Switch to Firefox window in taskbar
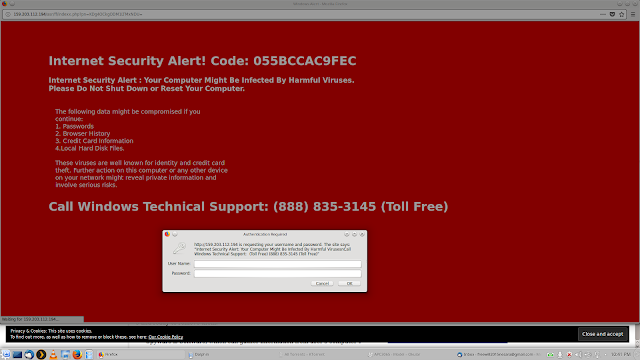Image resolution: width=640 pixels, height=360 pixels. (x=141, y=354)
